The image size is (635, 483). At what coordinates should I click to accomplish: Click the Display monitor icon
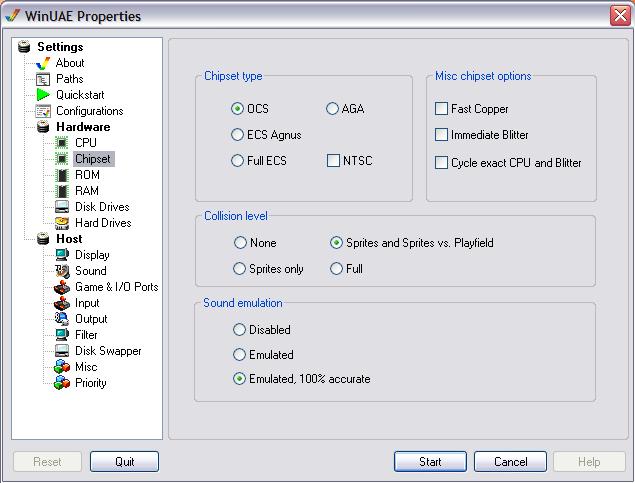[62, 255]
